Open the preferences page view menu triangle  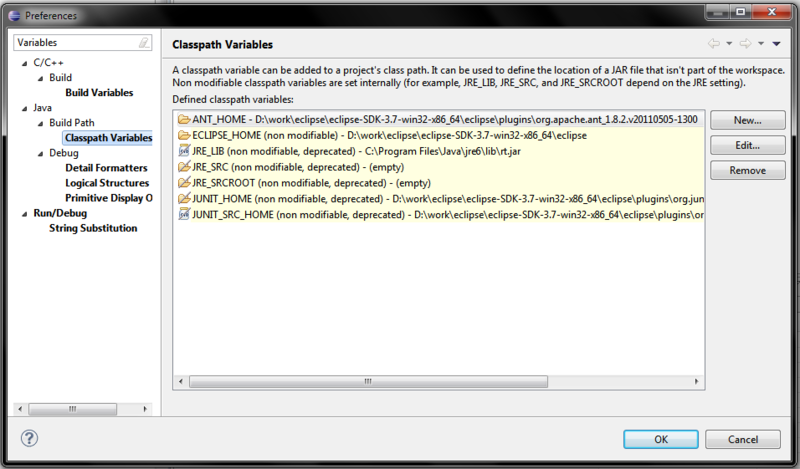[x=777, y=44]
